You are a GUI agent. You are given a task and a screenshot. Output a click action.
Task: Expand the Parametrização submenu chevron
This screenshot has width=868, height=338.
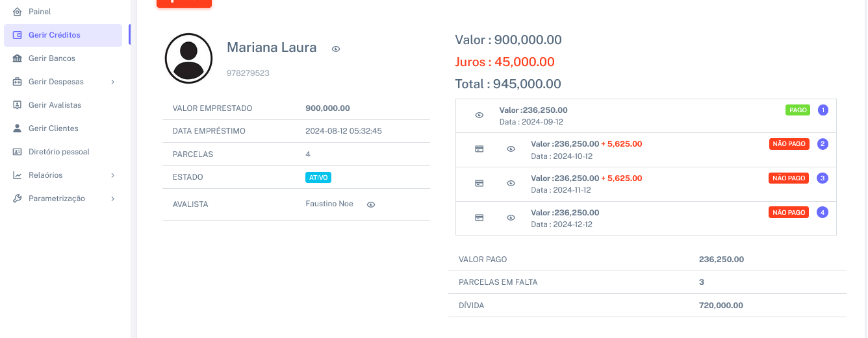112,199
